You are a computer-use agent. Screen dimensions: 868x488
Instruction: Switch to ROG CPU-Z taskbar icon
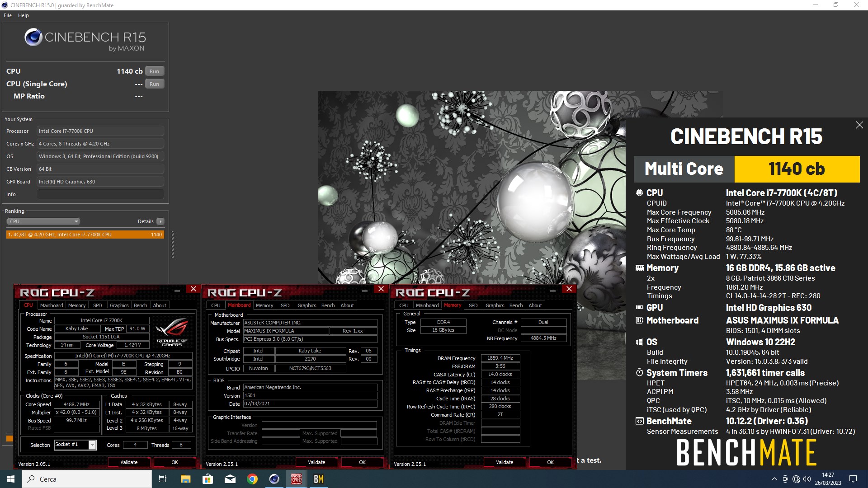[x=297, y=479]
